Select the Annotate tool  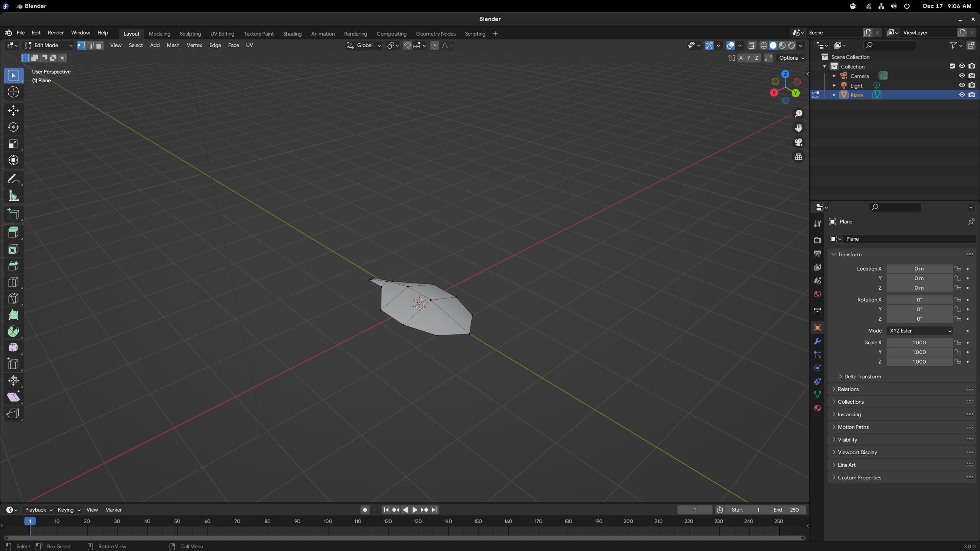tap(13, 179)
